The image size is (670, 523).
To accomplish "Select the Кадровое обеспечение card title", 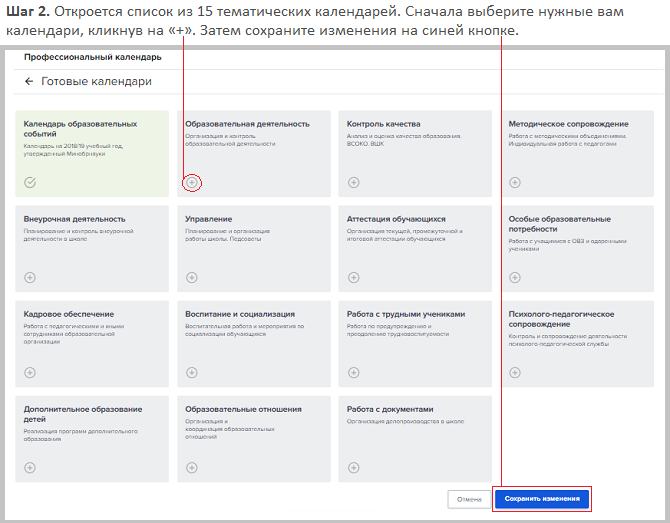I will pyautogui.click(x=69, y=314).
